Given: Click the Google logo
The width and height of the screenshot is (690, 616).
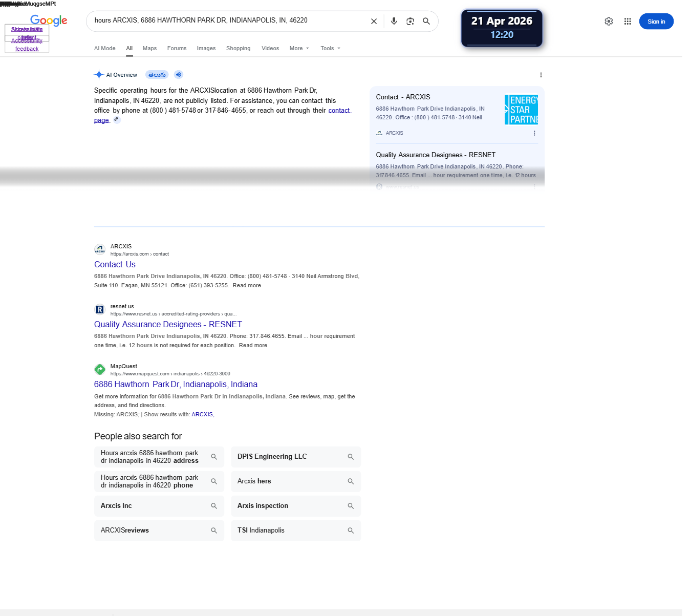Looking at the screenshot, I should tap(49, 20).
